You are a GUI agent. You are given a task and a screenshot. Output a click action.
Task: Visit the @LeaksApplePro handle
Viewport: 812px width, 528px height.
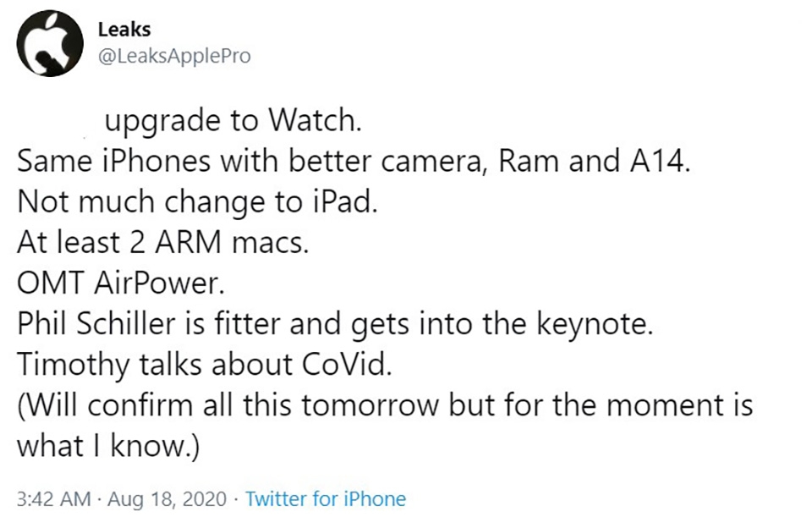[174, 56]
